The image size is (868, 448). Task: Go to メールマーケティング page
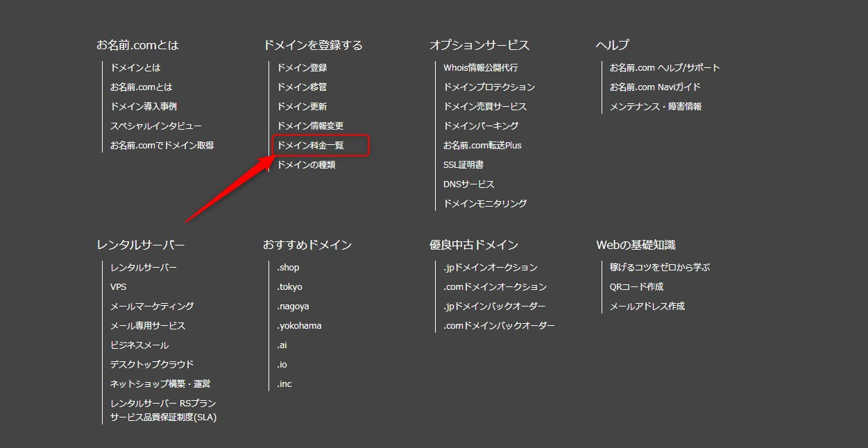152,307
